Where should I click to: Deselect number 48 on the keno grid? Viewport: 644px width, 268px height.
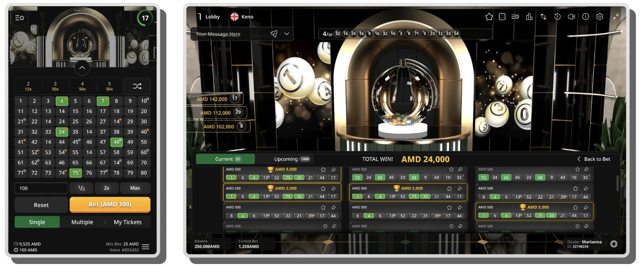click(x=116, y=142)
